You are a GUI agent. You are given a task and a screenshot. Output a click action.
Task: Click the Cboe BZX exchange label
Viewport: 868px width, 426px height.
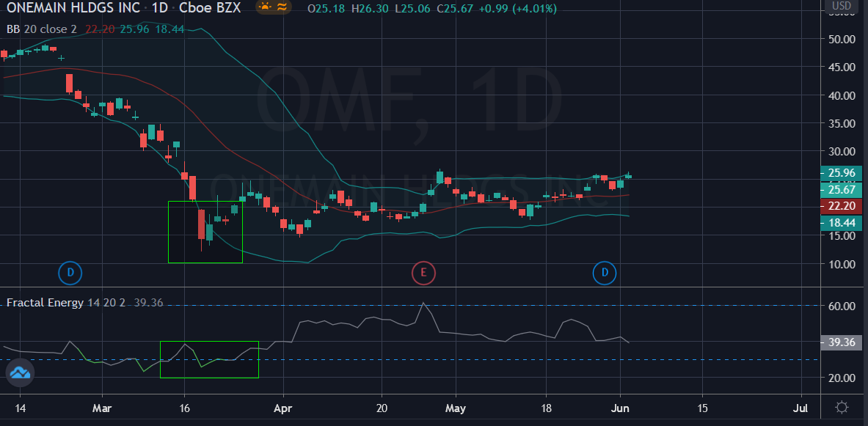coord(210,8)
